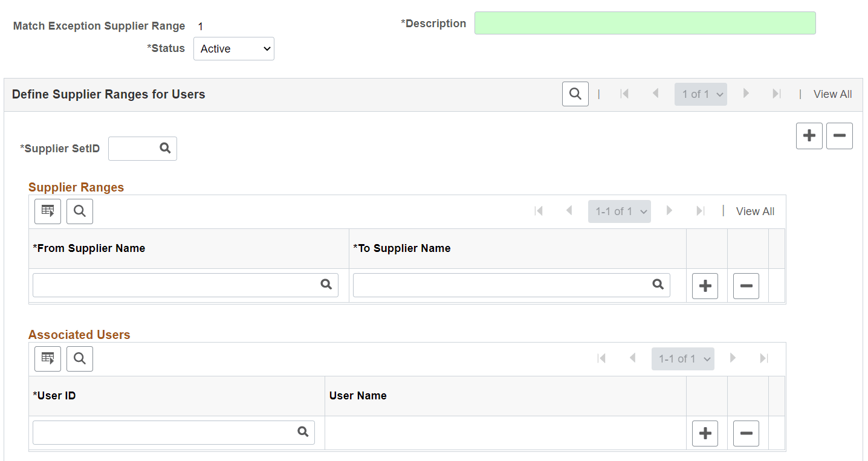Open the Personalize grid icon in Supplier Ranges
This screenshot has width=868, height=461.
coord(47,211)
